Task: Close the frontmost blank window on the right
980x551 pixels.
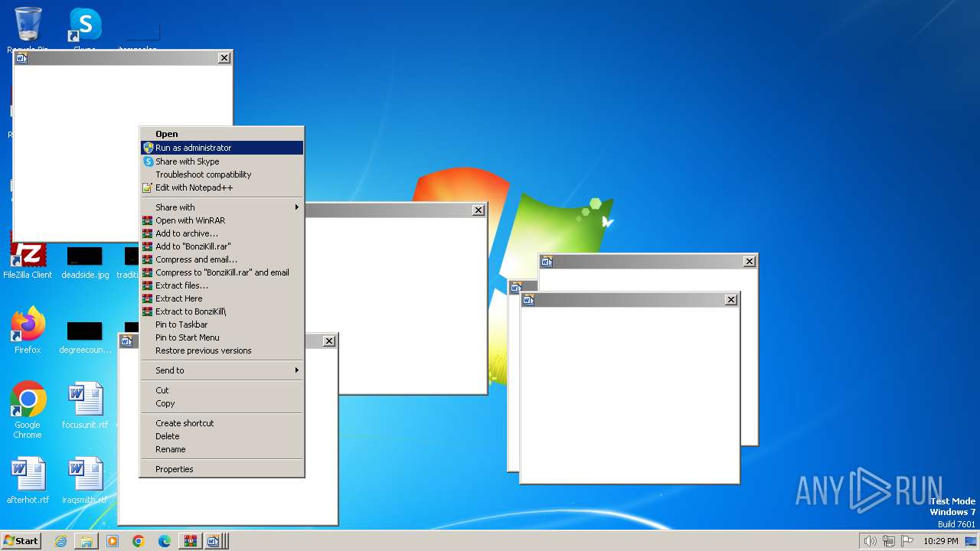Action: [730, 300]
